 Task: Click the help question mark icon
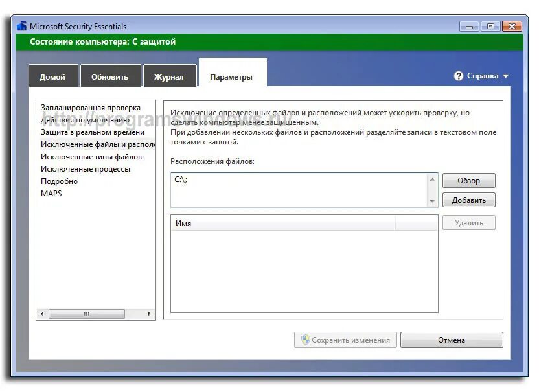pos(458,76)
